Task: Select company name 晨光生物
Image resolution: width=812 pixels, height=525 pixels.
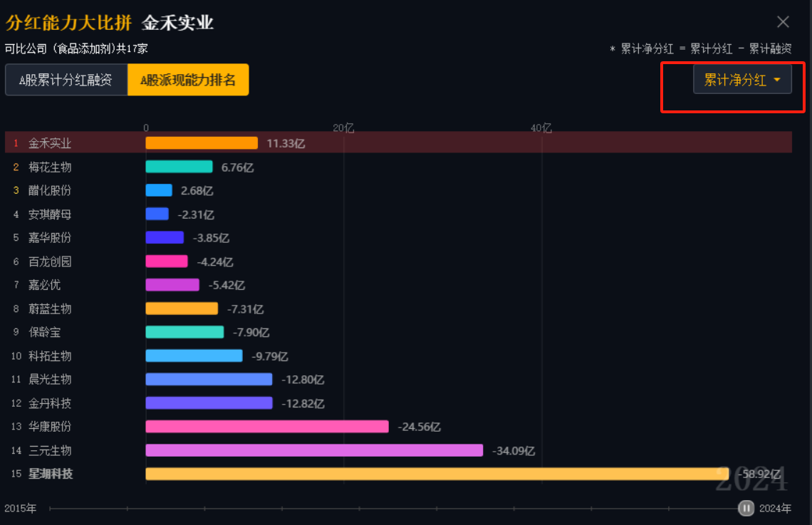Action: point(50,380)
